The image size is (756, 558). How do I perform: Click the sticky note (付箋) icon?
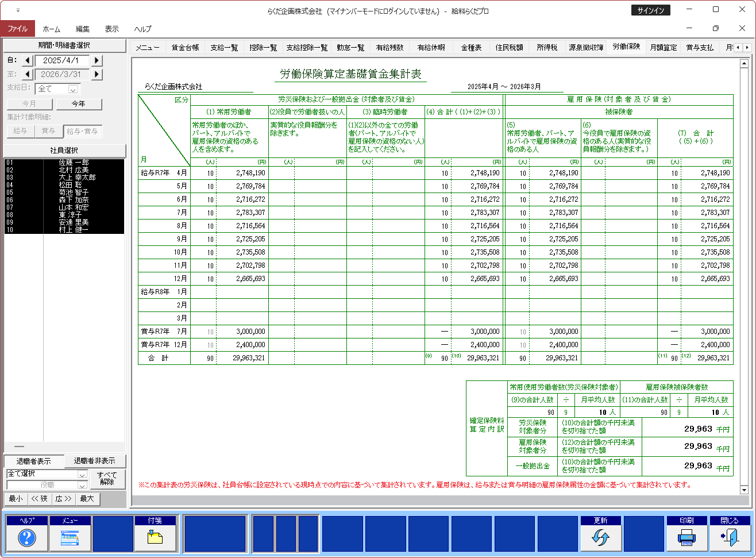[x=155, y=537]
